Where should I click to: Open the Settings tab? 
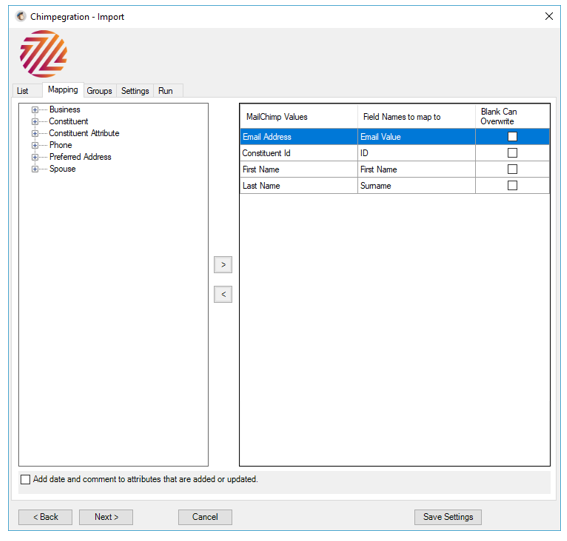pos(135,91)
